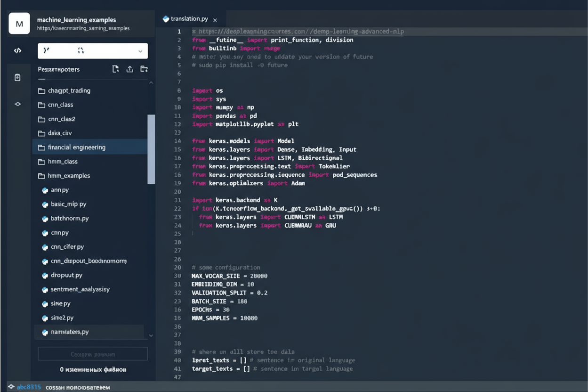Open the clipboard icon in left rail
This screenshot has width=588, height=392.
tap(17, 78)
